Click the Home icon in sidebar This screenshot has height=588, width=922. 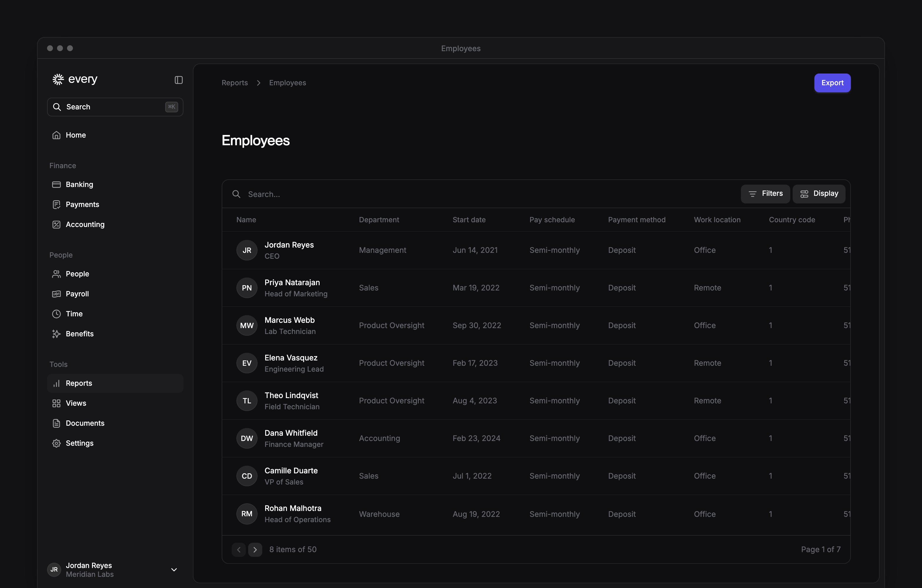coord(56,135)
